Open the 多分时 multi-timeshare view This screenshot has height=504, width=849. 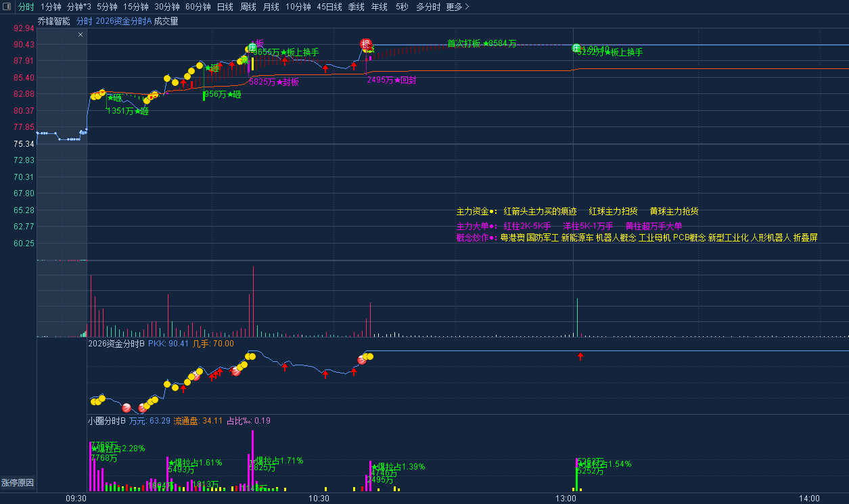(428, 7)
